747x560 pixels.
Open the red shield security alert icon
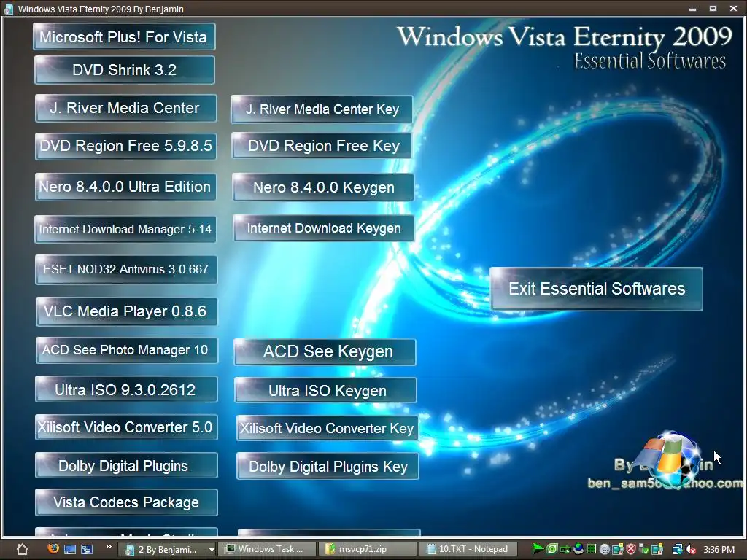[x=631, y=549]
